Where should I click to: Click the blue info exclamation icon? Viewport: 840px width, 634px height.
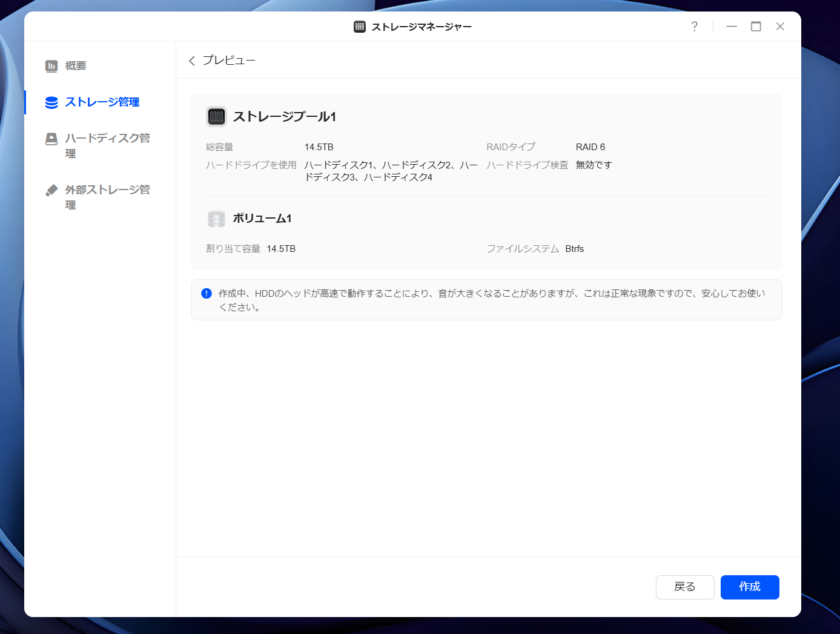(207, 294)
